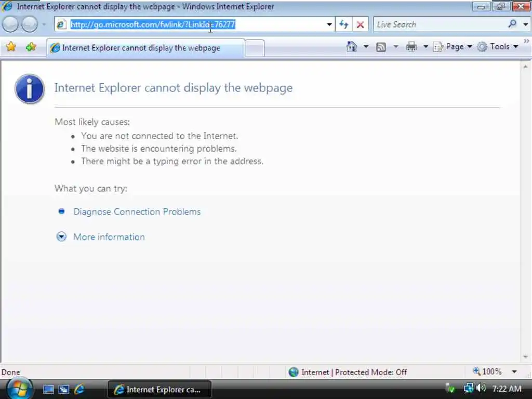Click scrollbar up arrow
This screenshot has width=532, height=399.
pyautogui.click(x=526, y=67)
